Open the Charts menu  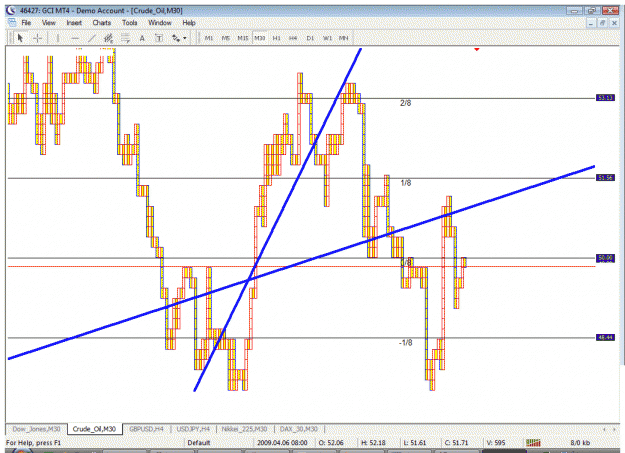102,23
